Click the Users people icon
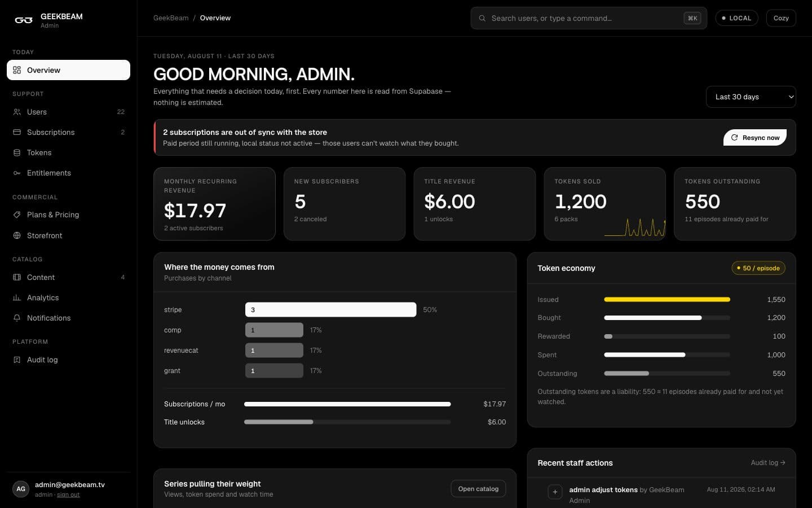This screenshot has height=508, width=812. [x=17, y=112]
